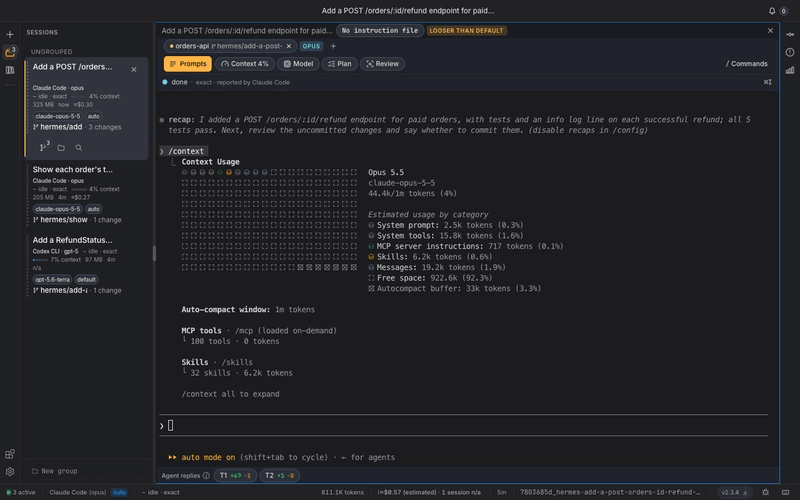Click the 'LOOSER THAN DEFAULT' warning badge

[x=466, y=31]
